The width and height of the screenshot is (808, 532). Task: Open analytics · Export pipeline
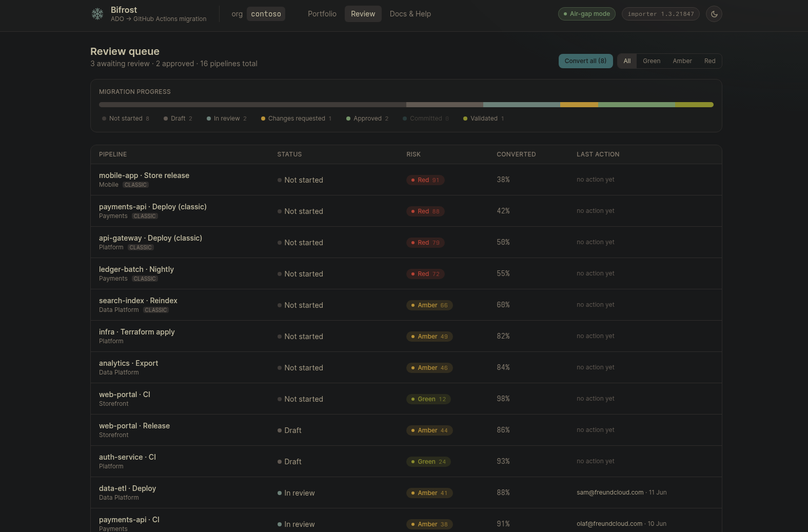point(128,363)
